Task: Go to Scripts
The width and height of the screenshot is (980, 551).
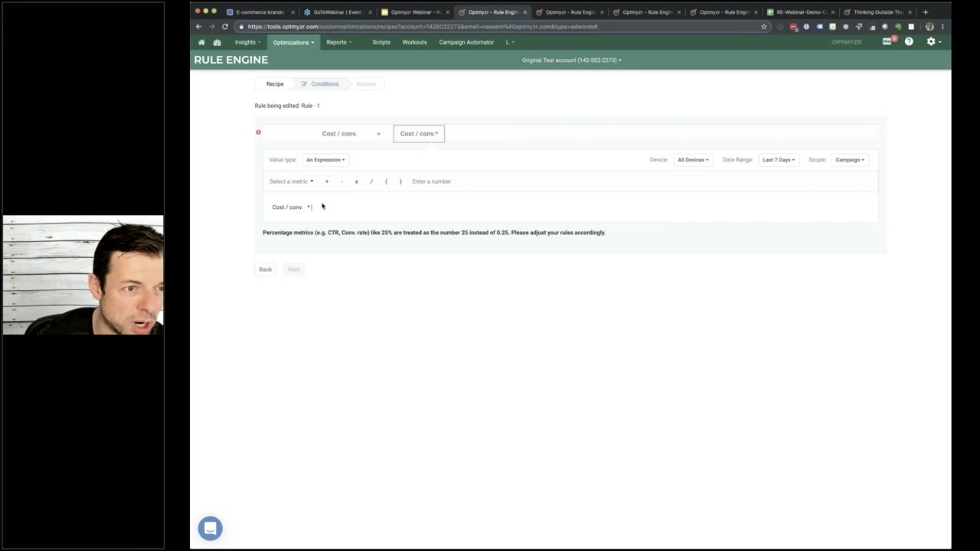Action: [x=381, y=42]
